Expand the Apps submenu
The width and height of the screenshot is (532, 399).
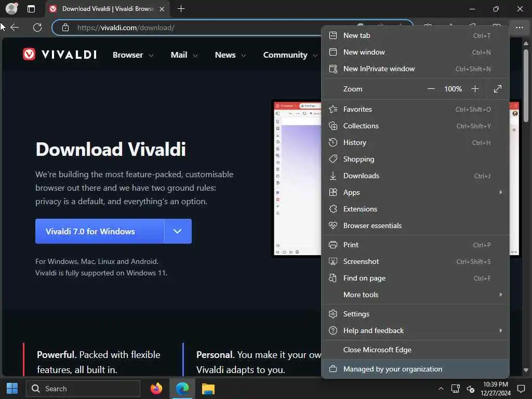[x=416, y=192]
